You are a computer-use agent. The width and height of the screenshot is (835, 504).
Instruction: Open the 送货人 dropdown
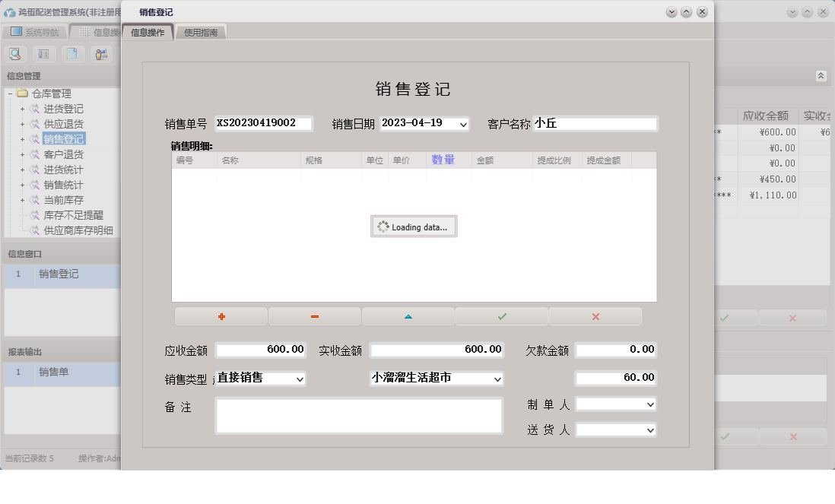[649, 430]
